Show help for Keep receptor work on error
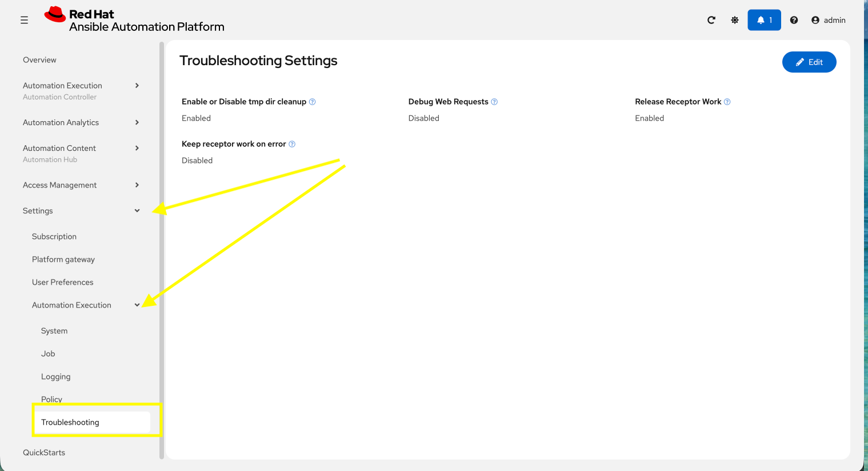The image size is (868, 471). pyautogui.click(x=291, y=143)
